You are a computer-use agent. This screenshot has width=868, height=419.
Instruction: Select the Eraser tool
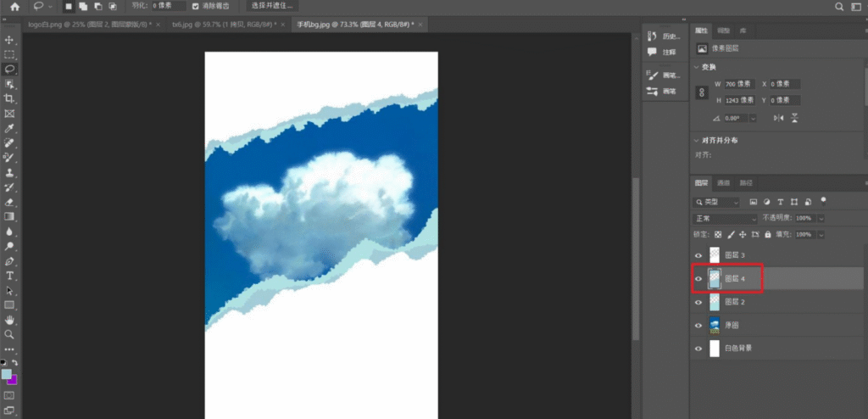[9, 203]
